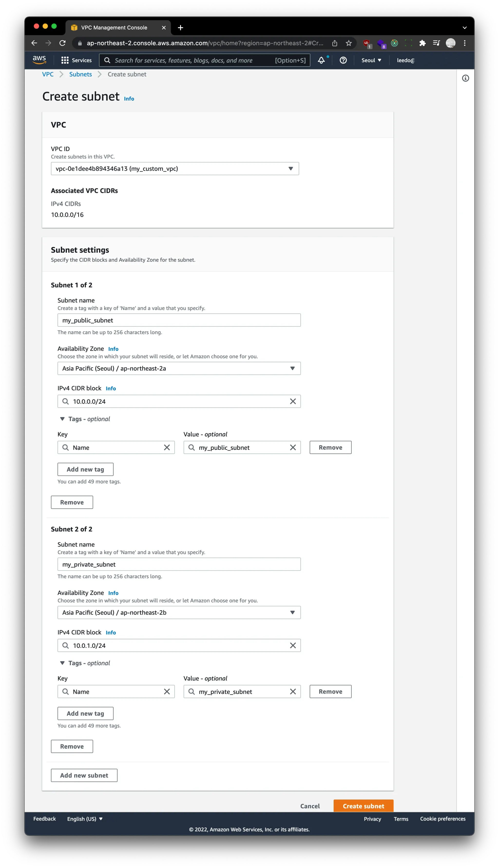Open the notifications bell

click(321, 60)
